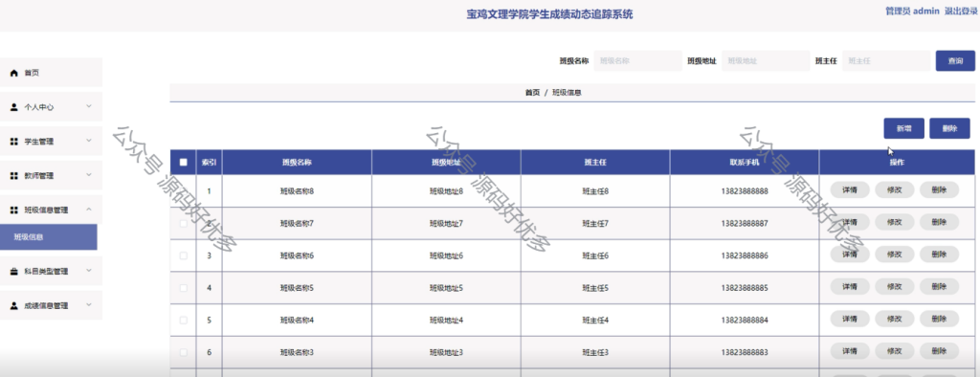The image size is (980, 377).
Task: Click 删除 for row 班级名称4
Action: (939, 319)
